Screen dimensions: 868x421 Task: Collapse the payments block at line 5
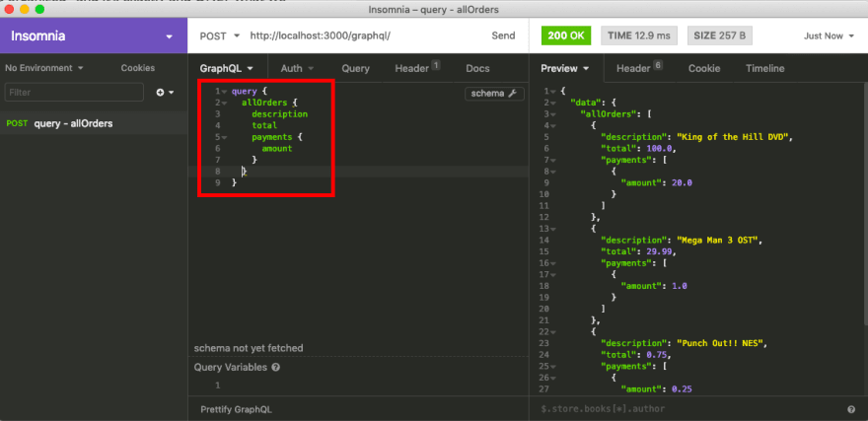224,137
